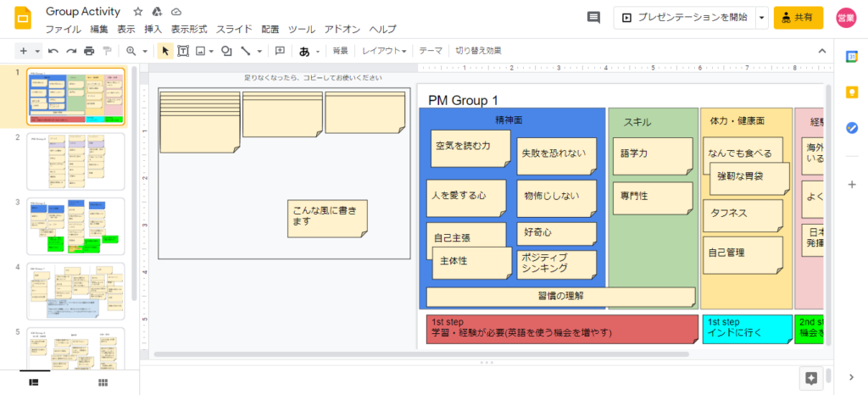Switch to grid view of slides
Viewport: 868px width, 395px height.
pos(103,382)
